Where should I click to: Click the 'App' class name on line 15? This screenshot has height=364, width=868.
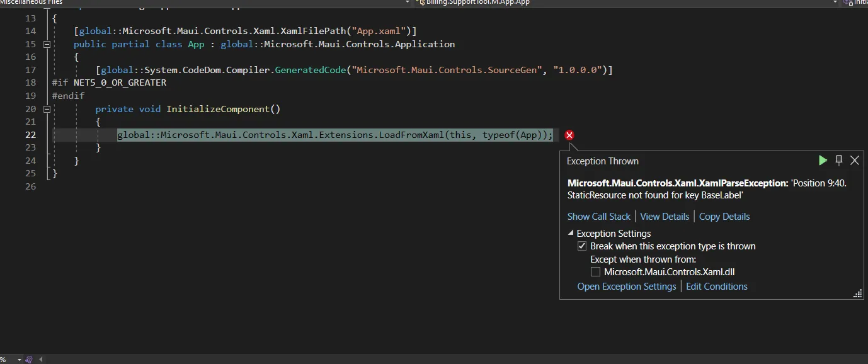(x=196, y=44)
